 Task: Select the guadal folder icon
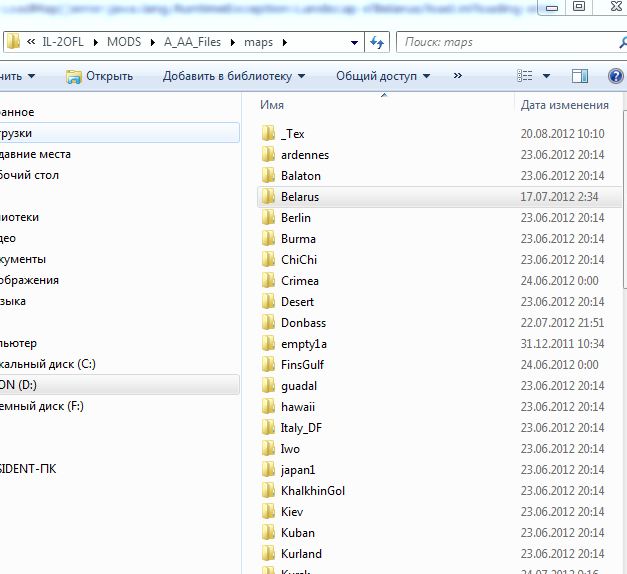click(x=268, y=385)
